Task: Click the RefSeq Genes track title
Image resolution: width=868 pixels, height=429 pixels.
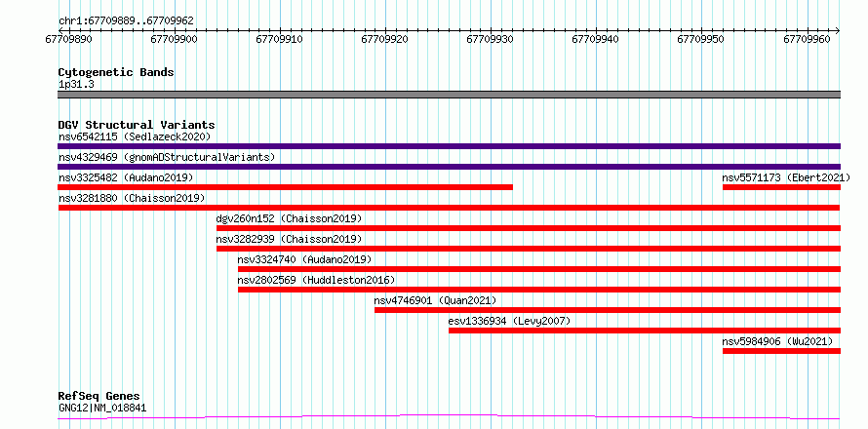Action: coord(99,397)
